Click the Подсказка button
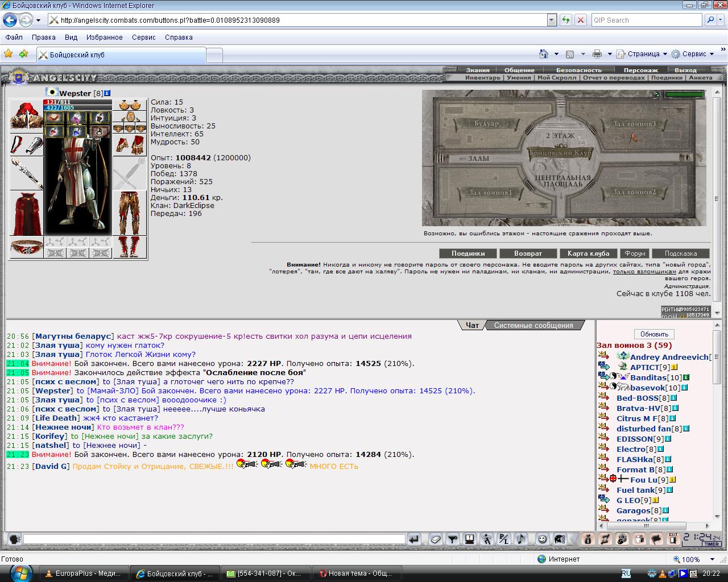728x582 pixels. 681,253
